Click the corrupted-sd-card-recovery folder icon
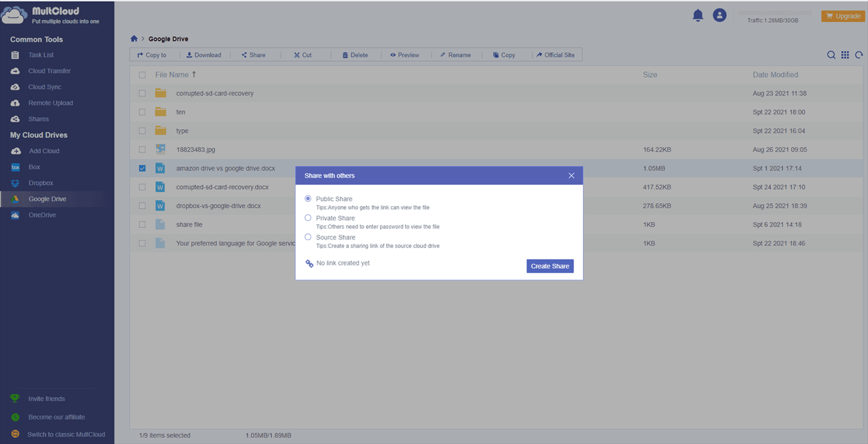This screenshot has width=868, height=444. (x=161, y=93)
